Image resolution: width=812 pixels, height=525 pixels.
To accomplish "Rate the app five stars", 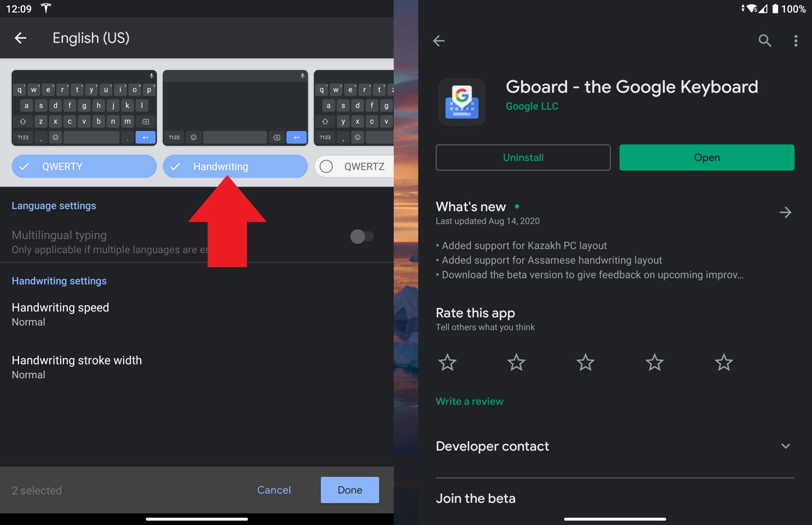I will (724, 362).
